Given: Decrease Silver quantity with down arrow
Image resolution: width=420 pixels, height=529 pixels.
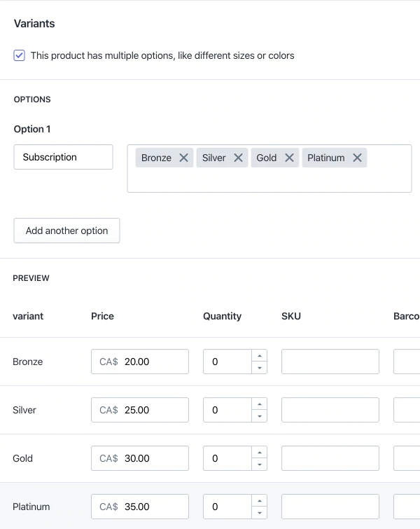Looking at the screenshot, I should (260, 416).
